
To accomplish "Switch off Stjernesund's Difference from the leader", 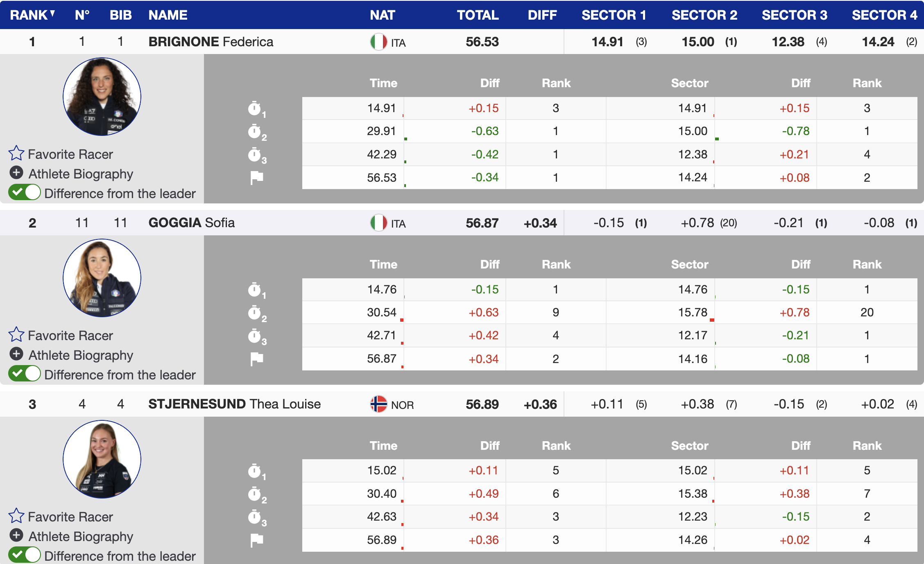I will point(25,555).
